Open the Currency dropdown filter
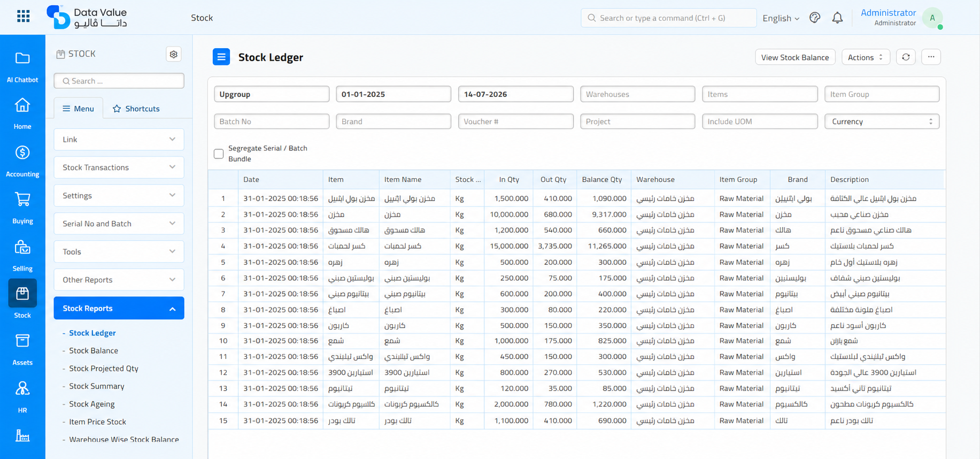Image resolution: width=980 pixels, height=459 pixels. [882, 121]
